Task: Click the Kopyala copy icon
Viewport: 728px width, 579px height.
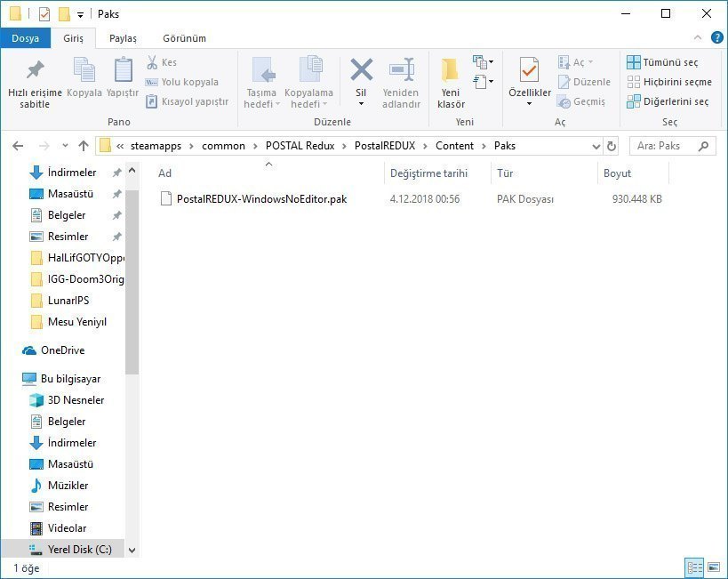Action: 84,69
